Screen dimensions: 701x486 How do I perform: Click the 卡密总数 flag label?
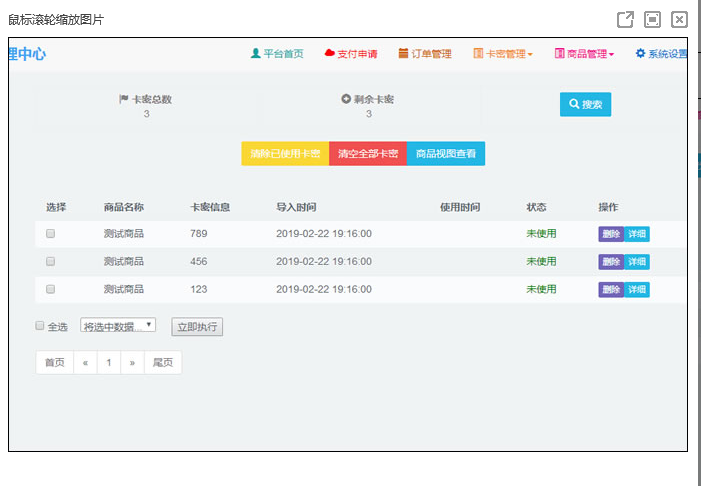pyautogui.click(x=146, y=99)
